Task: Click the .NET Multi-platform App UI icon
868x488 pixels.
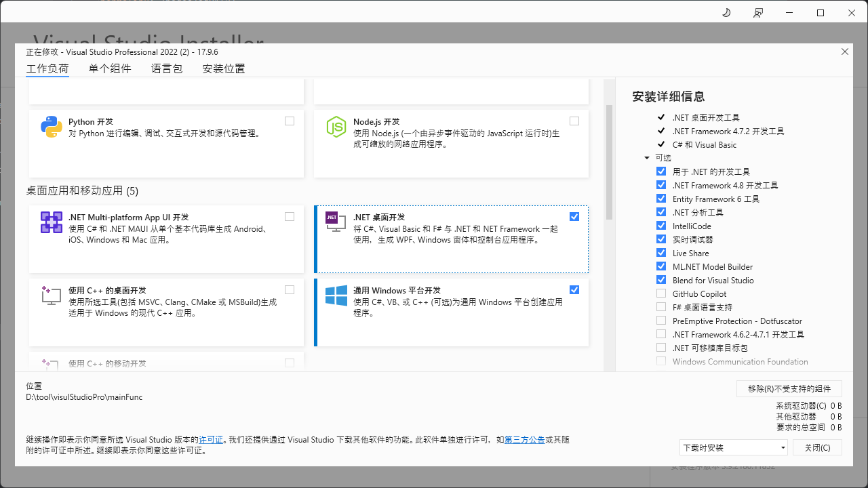Action: click(x=52, y=222)
